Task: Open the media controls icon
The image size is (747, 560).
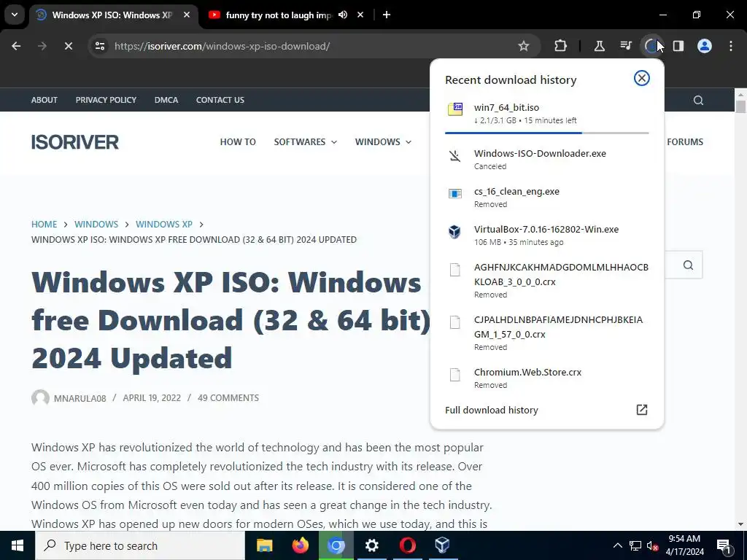Action: click(625, 46)
